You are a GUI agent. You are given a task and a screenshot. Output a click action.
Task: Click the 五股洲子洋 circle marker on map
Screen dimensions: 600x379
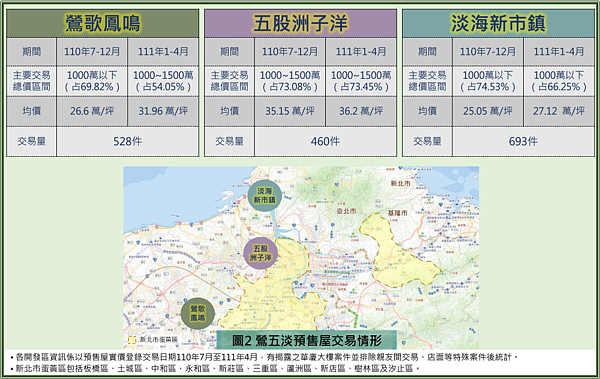(260, 253)
